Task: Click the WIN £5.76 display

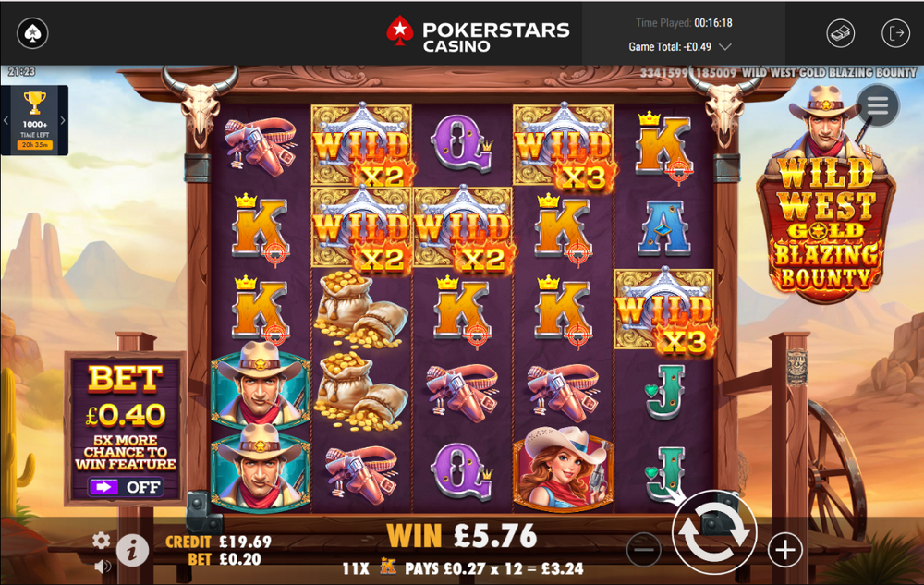Action: pyautogui.click(x=462, y=535)
